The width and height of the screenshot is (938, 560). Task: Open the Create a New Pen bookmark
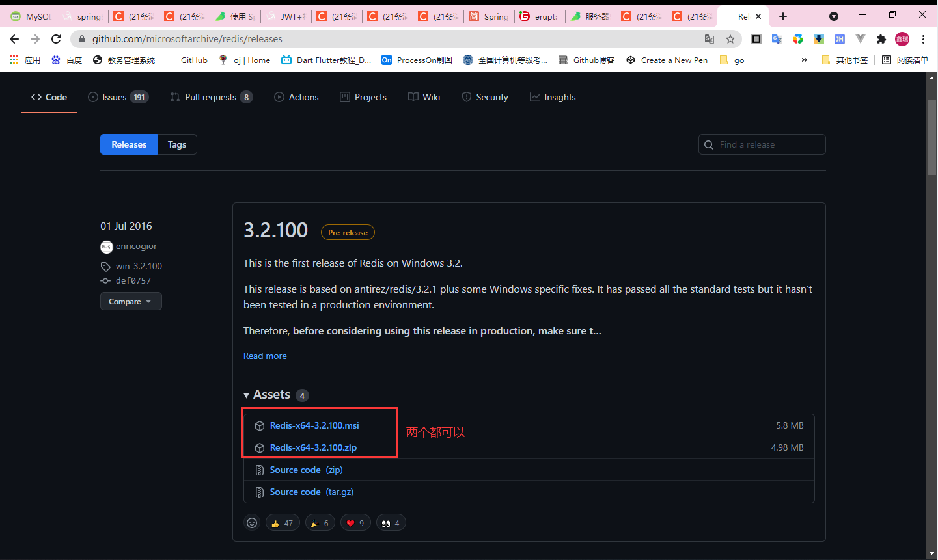[x=667, y=60]
